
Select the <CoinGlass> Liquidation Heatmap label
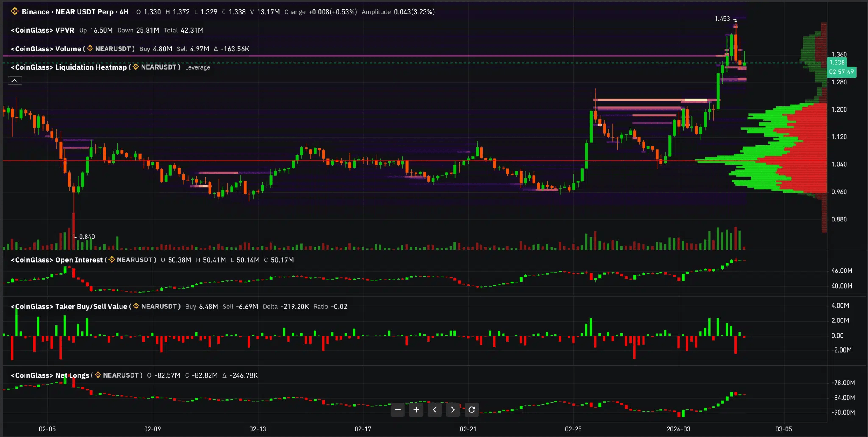click(x=69, y=67)
